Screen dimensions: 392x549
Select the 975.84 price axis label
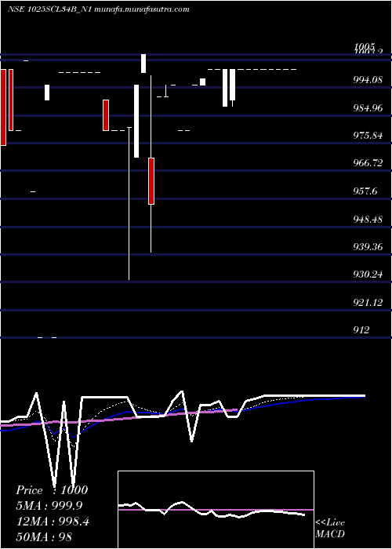tap(368, 136)
